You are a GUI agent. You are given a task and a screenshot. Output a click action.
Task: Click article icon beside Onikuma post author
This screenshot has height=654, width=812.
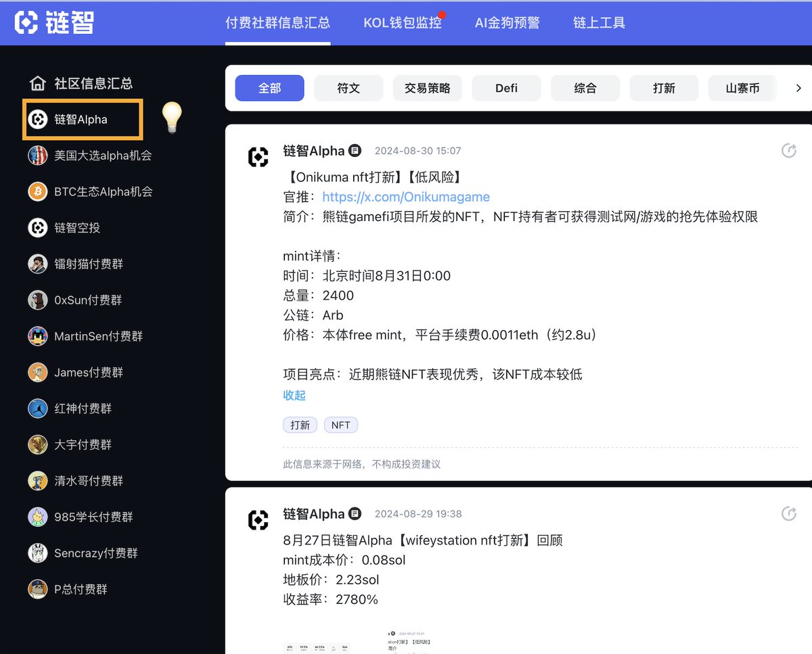[355, 151]
